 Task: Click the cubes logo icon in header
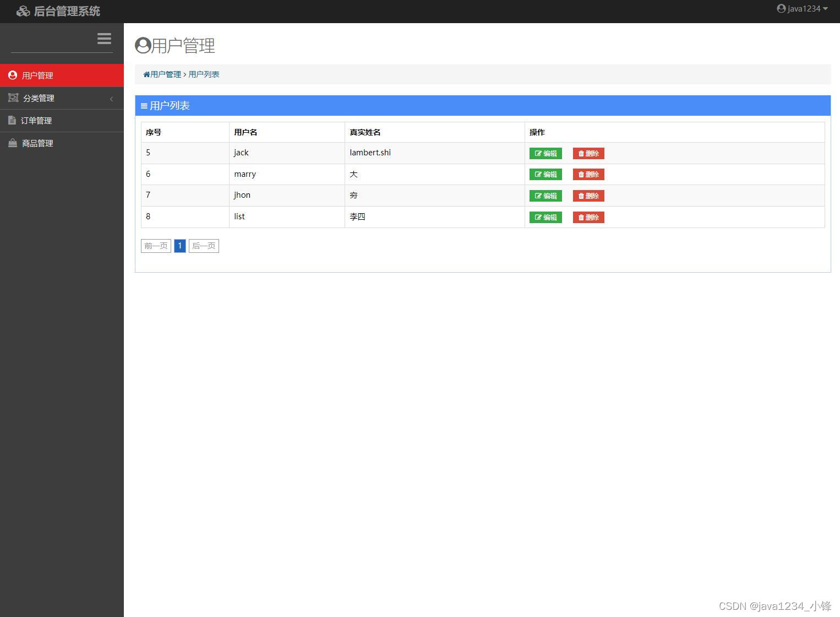(23, 11)
